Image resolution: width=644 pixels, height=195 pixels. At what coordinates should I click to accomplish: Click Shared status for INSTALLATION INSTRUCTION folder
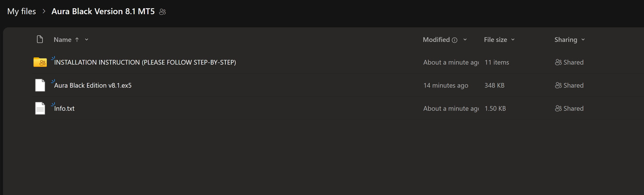click(x=569, y=62)
